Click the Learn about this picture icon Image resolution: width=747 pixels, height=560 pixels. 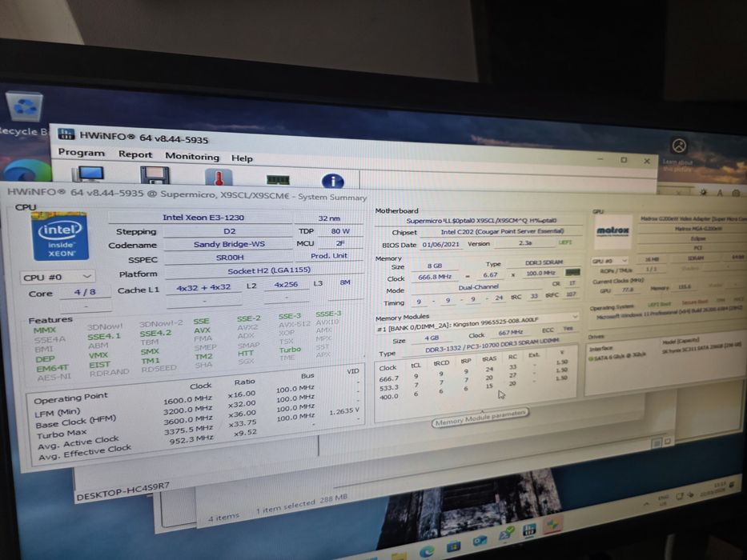(679, 146)
